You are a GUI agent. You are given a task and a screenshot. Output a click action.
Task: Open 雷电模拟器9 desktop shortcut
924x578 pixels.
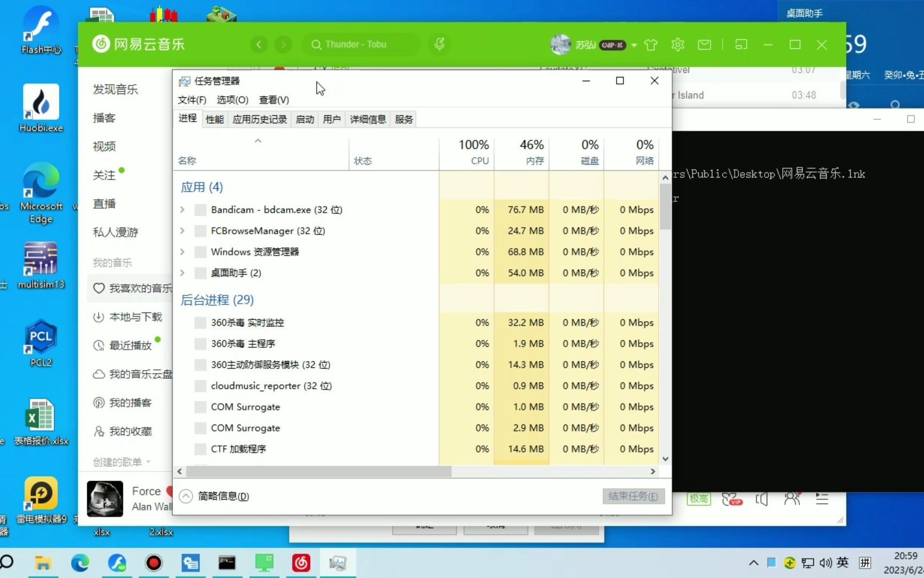click(x=41, y=500)
